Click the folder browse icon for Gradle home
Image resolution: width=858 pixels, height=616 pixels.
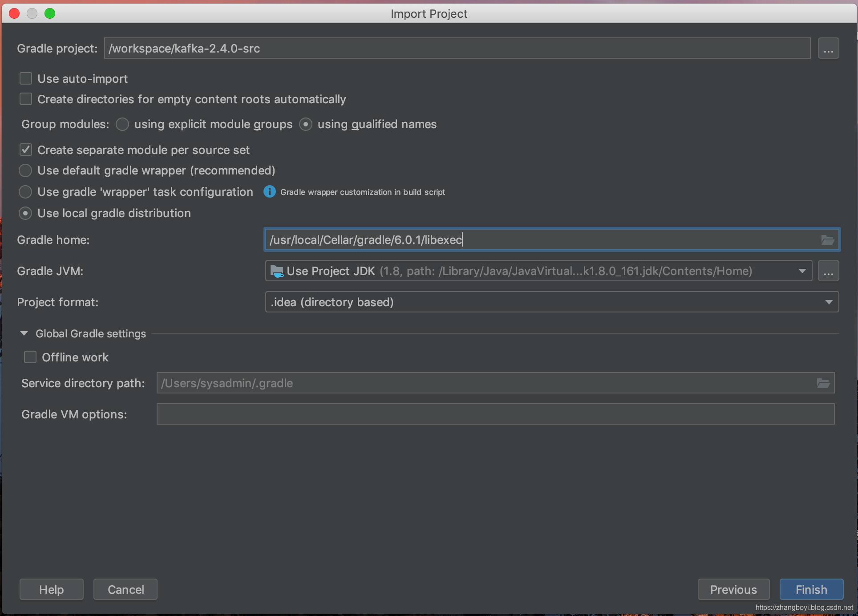click(x=828, y=239)
